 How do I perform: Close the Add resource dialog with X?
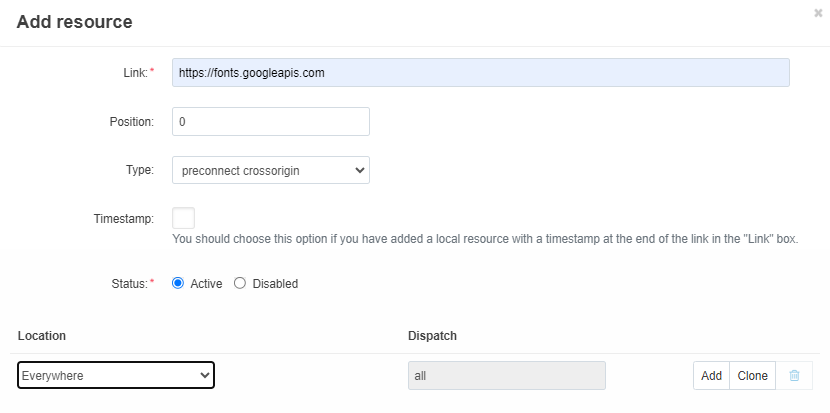click(x=818, y=13)
